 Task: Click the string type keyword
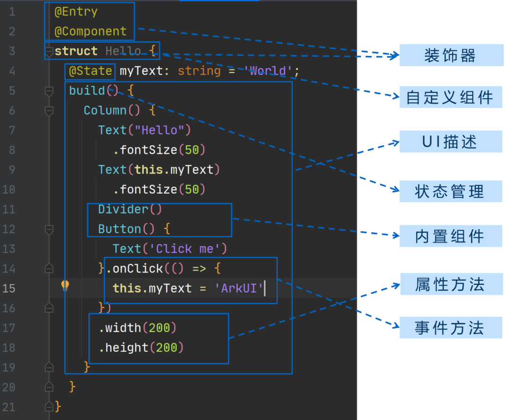click(199, 71)
